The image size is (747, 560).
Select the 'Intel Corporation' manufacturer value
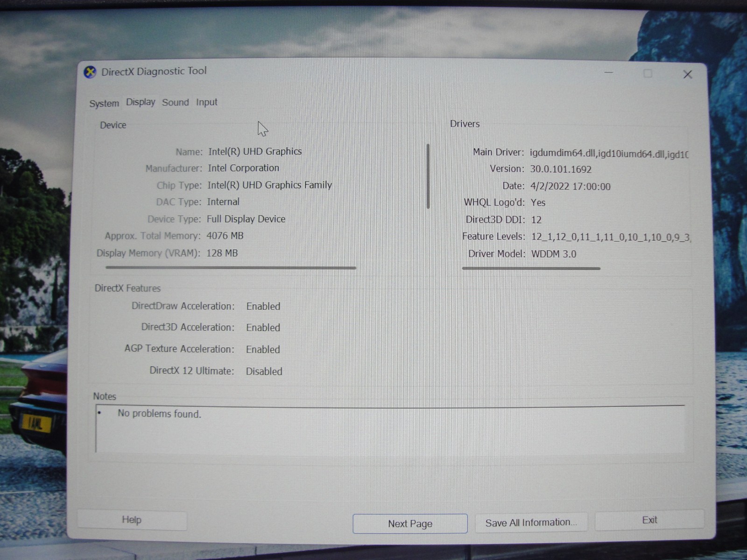[x=243, y=168]
